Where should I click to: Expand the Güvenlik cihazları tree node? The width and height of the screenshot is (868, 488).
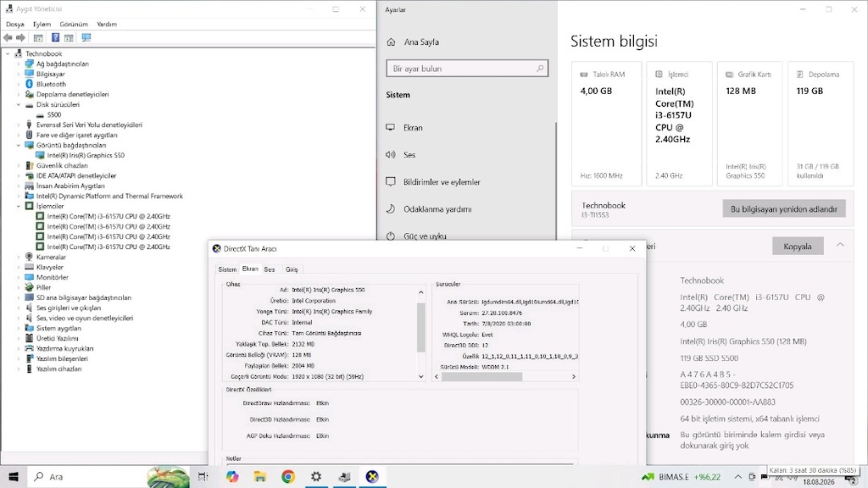(19, 165)
